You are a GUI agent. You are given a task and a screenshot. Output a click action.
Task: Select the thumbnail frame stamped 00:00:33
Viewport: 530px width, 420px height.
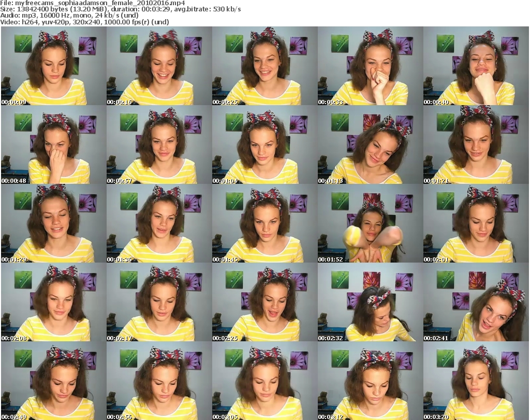[x=370, y=66]
